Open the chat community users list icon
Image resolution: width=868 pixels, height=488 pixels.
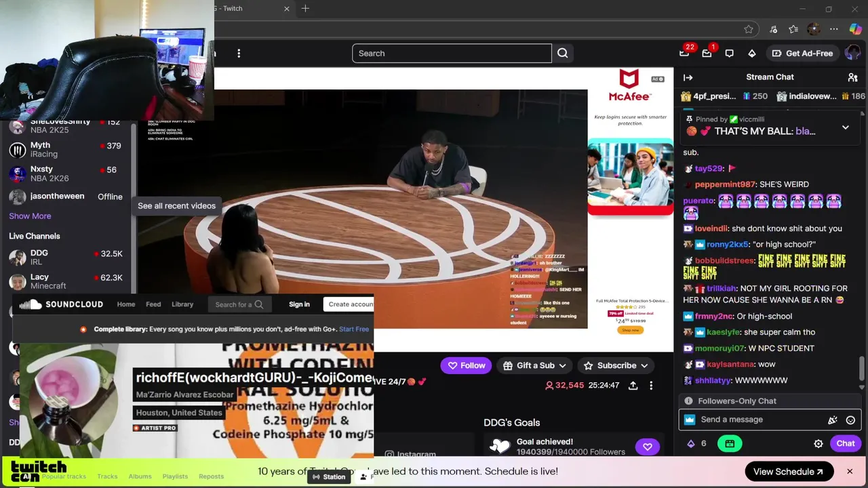852,77
